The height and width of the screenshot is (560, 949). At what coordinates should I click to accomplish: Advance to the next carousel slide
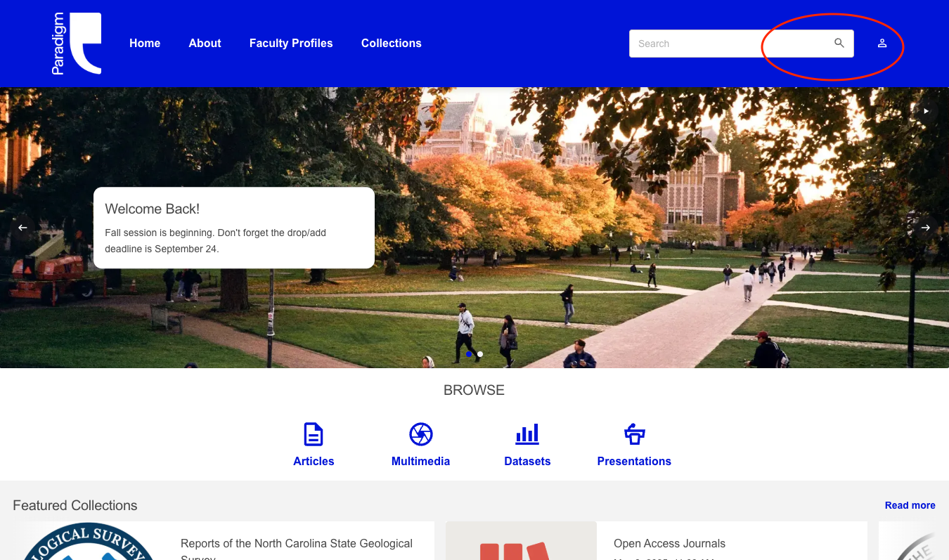coord(926,228)
